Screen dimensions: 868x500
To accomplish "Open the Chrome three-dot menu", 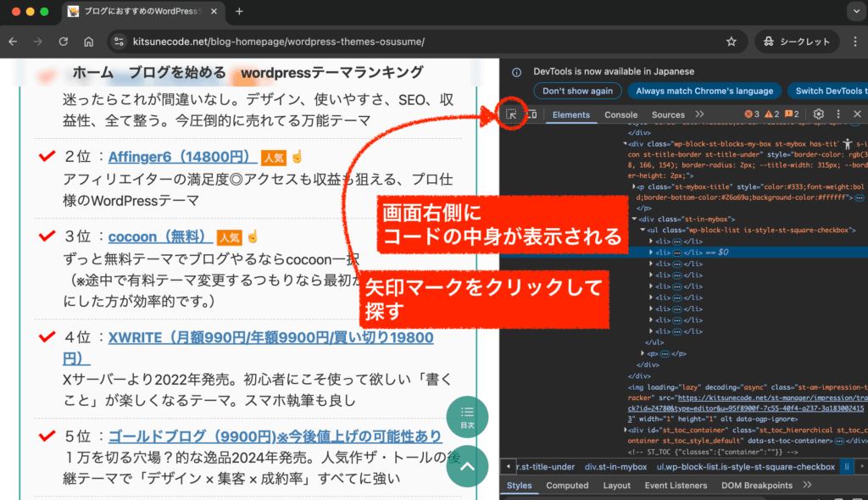I will (x=855, y=42).
